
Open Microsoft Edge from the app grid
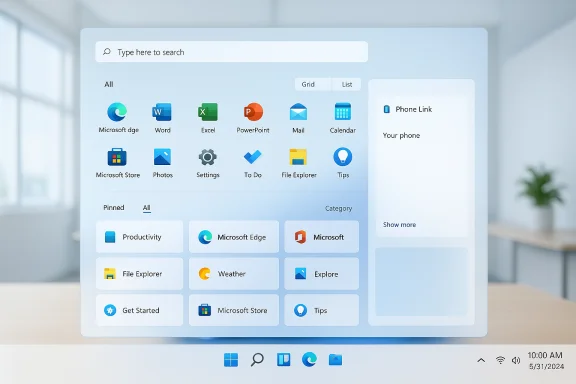pos(117,112)
